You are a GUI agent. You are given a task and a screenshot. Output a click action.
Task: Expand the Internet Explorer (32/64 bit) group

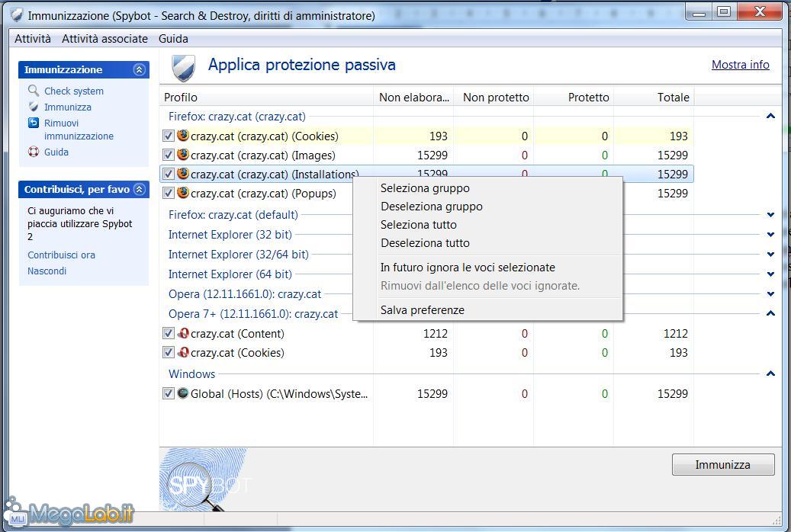770,254
